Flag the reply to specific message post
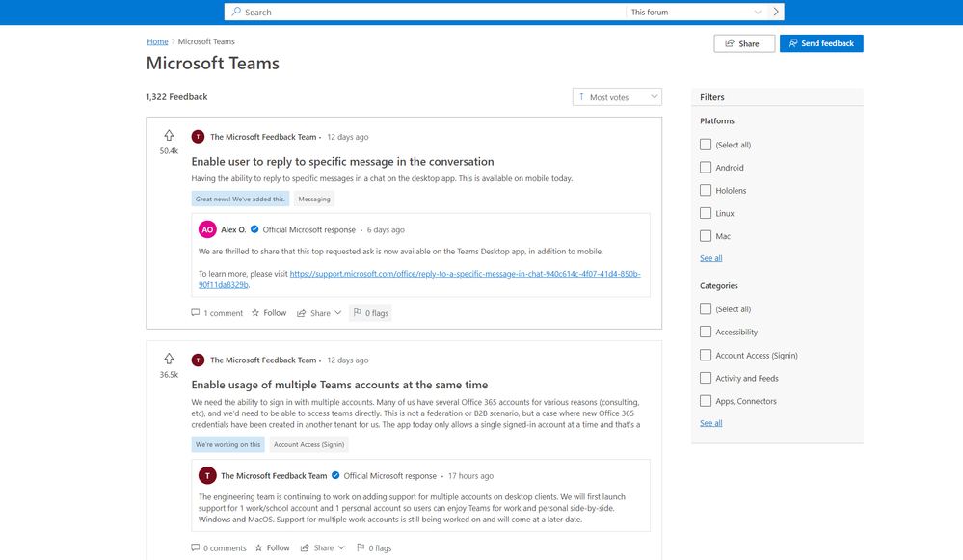This screenshot has width=963, height=560. pyautogui.click(x=371, y=313)
